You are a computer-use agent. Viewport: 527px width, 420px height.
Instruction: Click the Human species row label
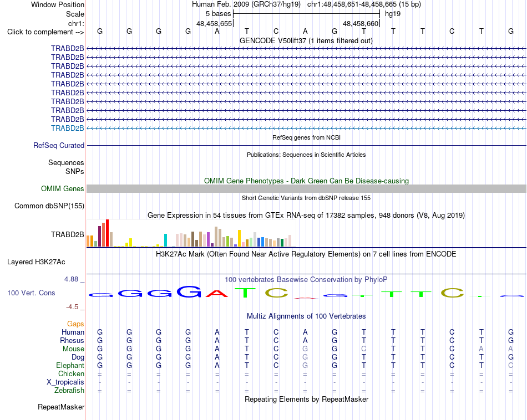click(73, 332)
